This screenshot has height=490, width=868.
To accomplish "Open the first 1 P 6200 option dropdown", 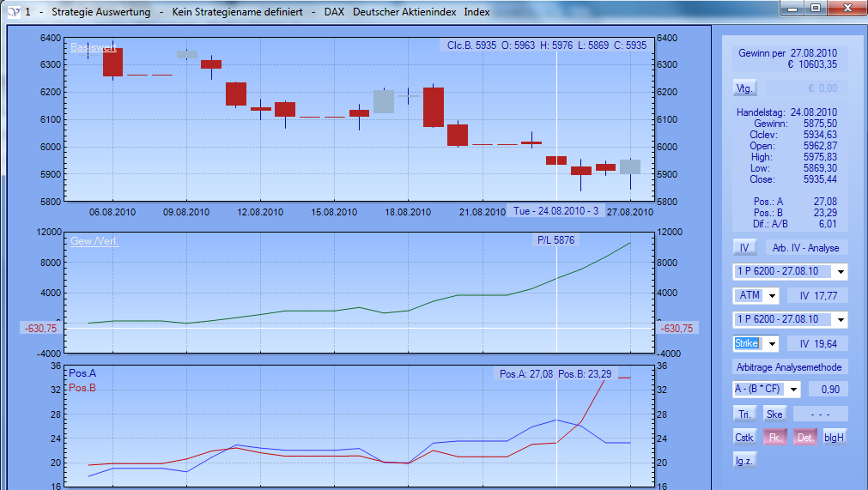I will 841,272.
